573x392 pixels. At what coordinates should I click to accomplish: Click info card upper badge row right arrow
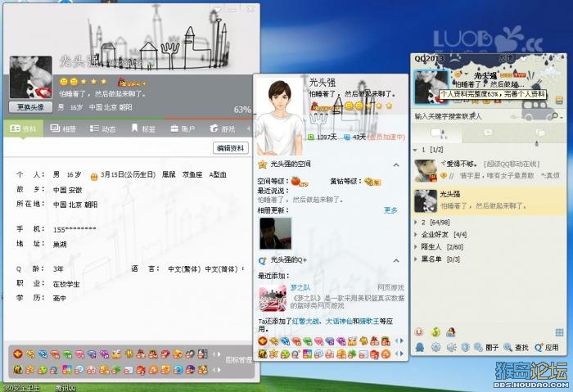click(402, 341)
